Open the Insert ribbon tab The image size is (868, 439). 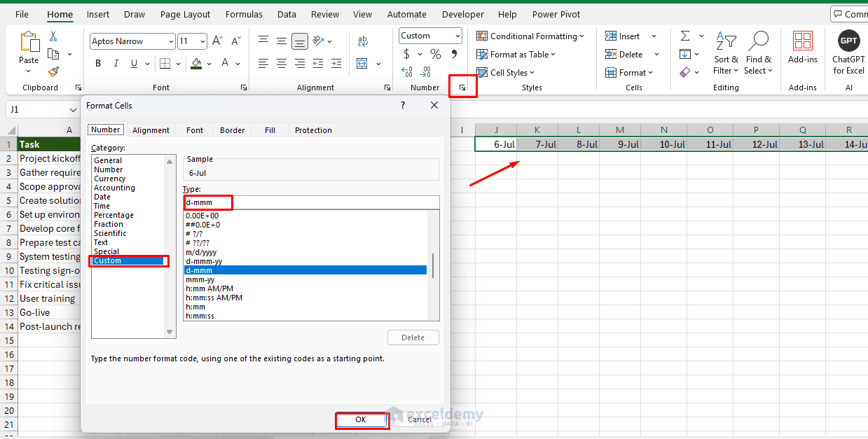tap(98, 14)
